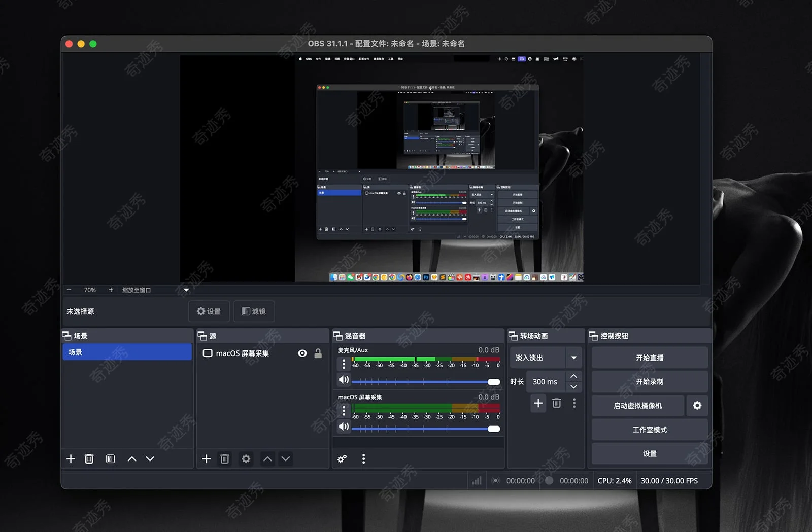Image resolution: width=812 pixels, height=532 pixels.
Task: Add a new source with the plus icon
Action: click(206, 459)
